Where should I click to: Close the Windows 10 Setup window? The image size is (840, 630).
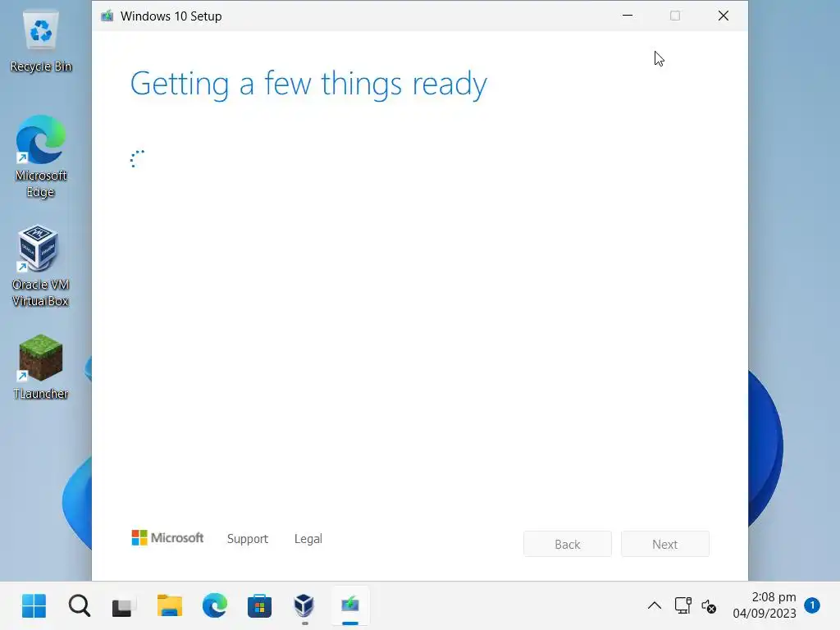(724, 16)
